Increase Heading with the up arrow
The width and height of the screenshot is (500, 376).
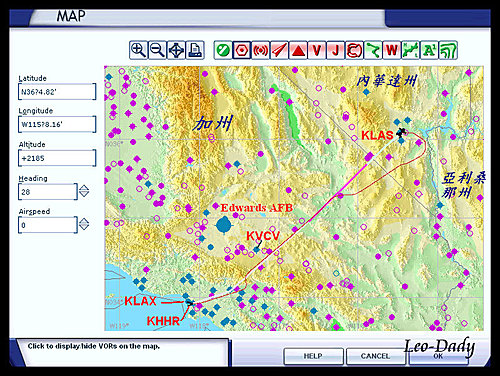(84, 188)
